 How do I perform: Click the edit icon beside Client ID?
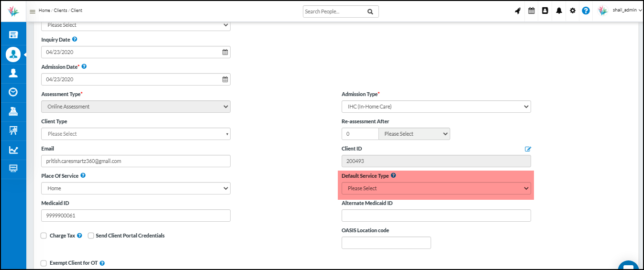[x=528, y=149]
